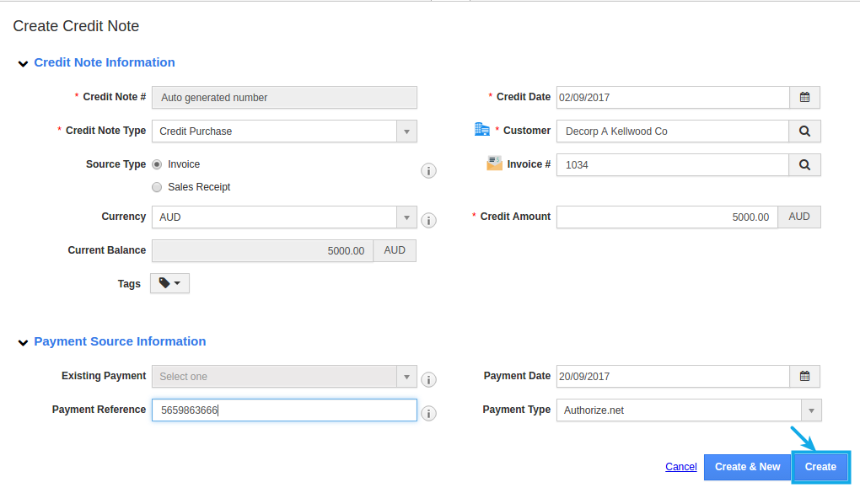Click the Credit Note Type label
Viewport: 860px width, 504px height.
pos(106,131)
